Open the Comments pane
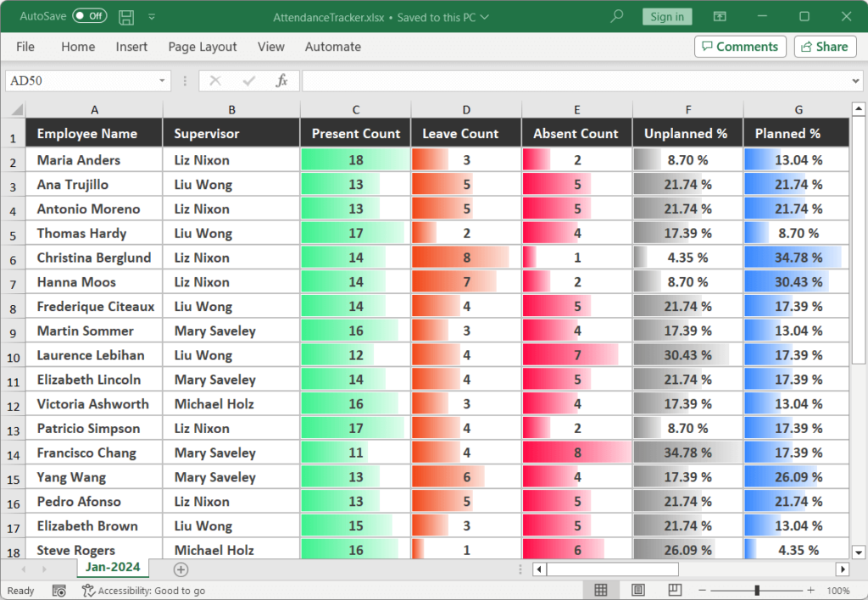 coord(740,46)
